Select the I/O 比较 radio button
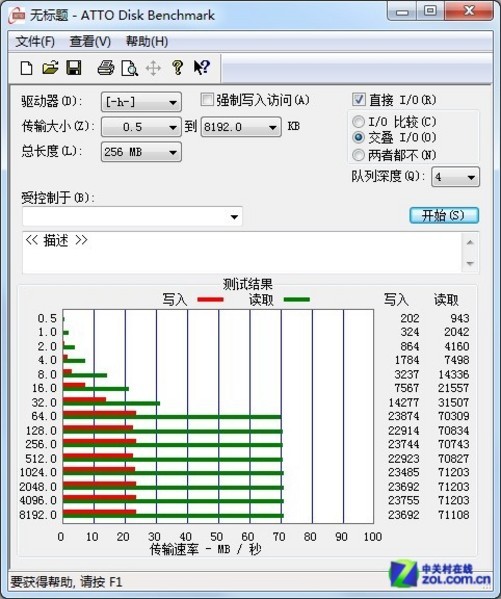501x599 pixels. pyautogui.click(x=358, y=122)
